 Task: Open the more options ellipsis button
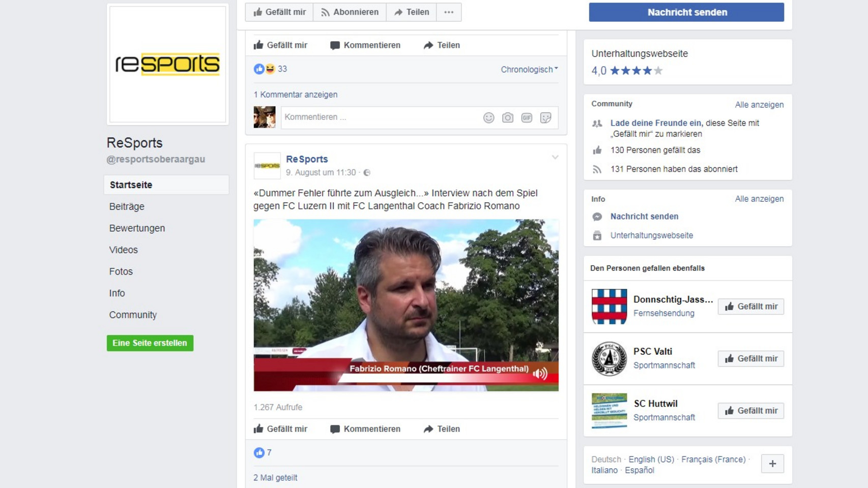(449, 12)
